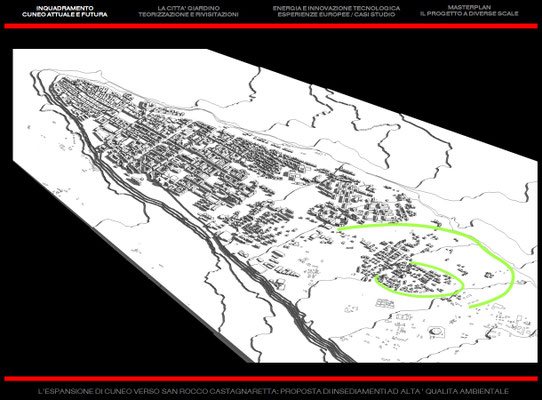Open the Inquadramento Cuneo Attuale e Futura section
Screen dimensions: 542x400
tap(65, 11)
